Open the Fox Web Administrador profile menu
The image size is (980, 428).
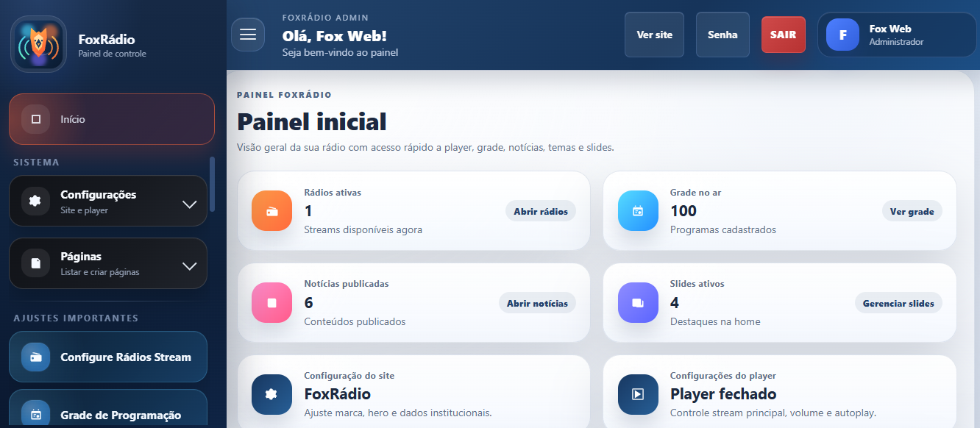pos(896,35)
